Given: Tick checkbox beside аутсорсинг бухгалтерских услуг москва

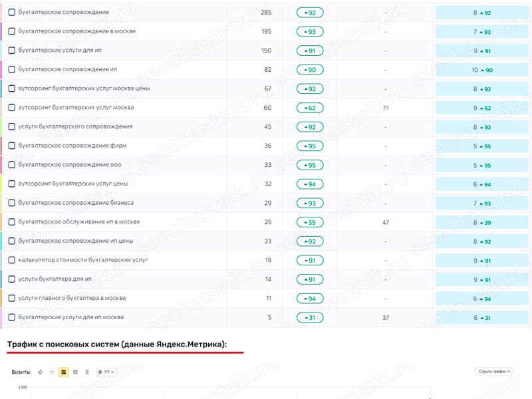Looking at the screenshot, I should pyautogui.click(x=12, y=108).
